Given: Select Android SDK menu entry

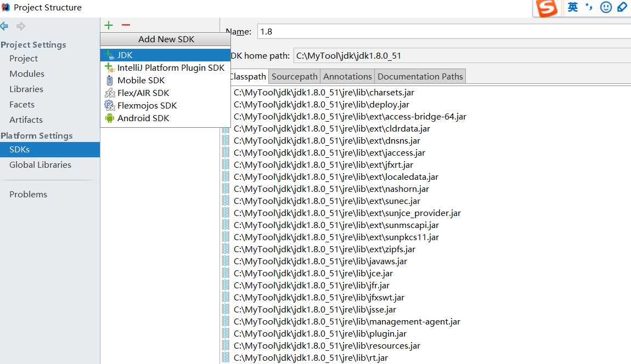Looking at the screenshot, I should pyautogui.click(x=165, y=118).
